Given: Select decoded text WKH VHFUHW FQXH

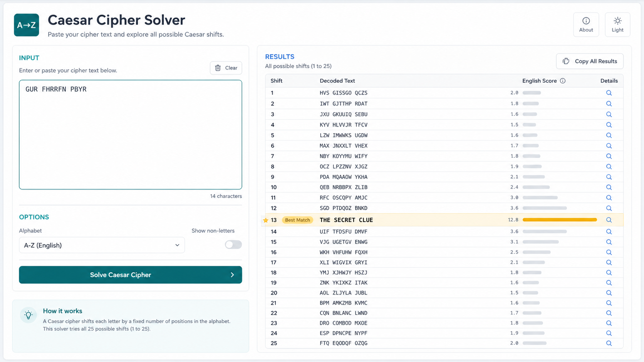Looking at the screenshot, I should click(344, 252).
